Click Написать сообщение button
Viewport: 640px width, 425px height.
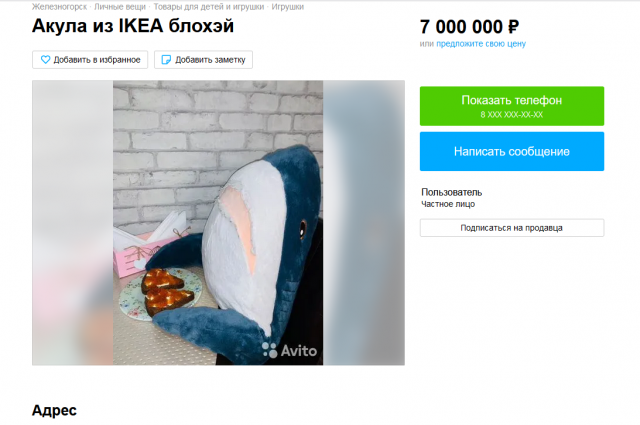tap(512, 151)
